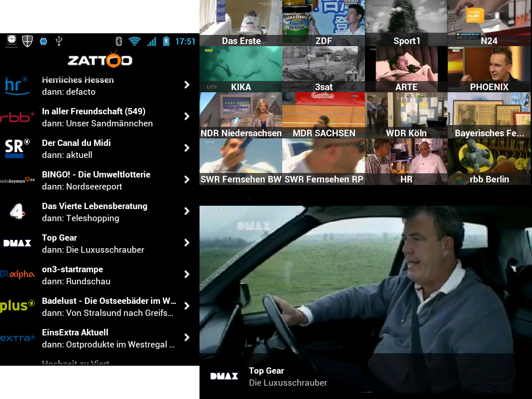Select KIKA channel thumbnail
Screen dimensions: 532x399
point(241,69)
